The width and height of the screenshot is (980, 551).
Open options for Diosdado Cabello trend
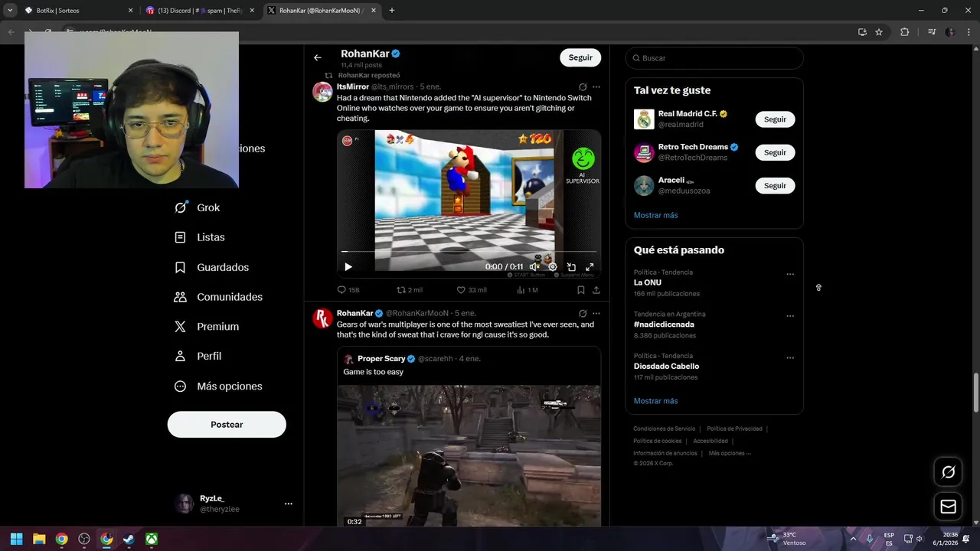point(790,357)
